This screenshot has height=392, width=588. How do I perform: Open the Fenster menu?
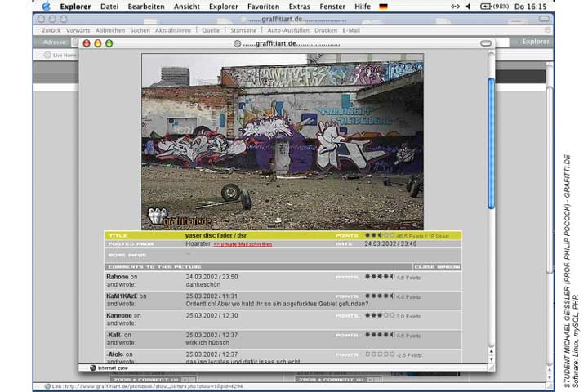332,6
